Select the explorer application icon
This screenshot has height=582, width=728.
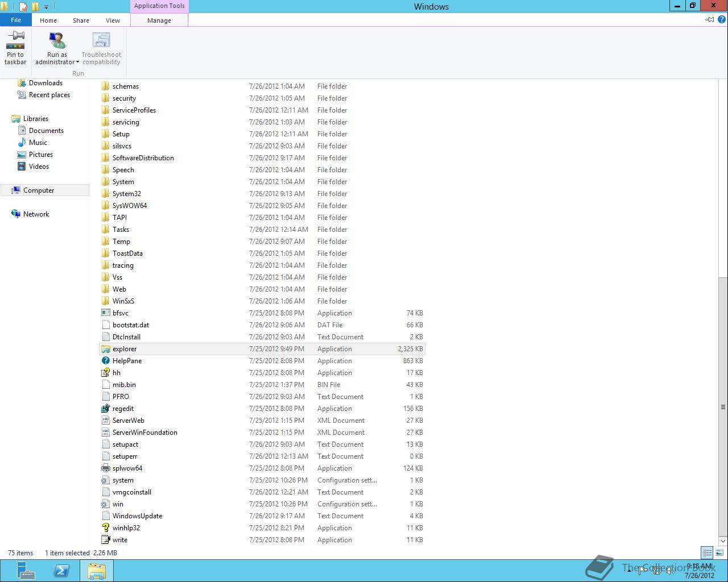pos(105,349)
